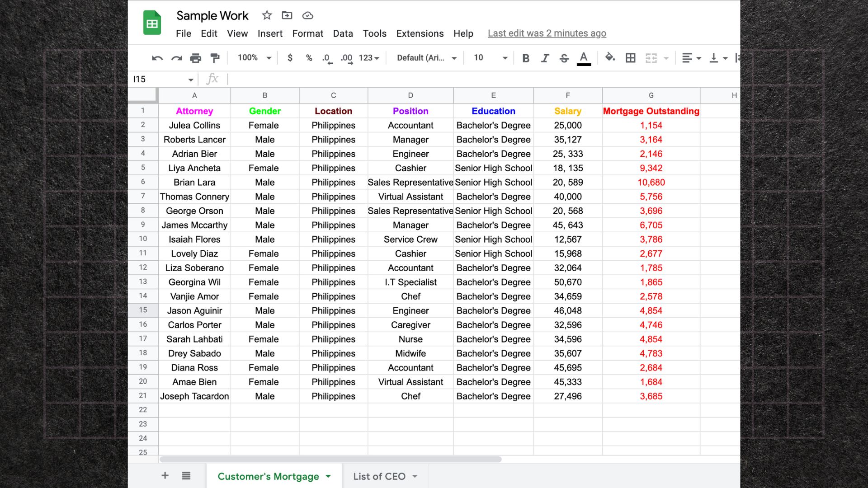Screen dimensions: 868x488
Task: Open the fill color picker
Action: 610,58
